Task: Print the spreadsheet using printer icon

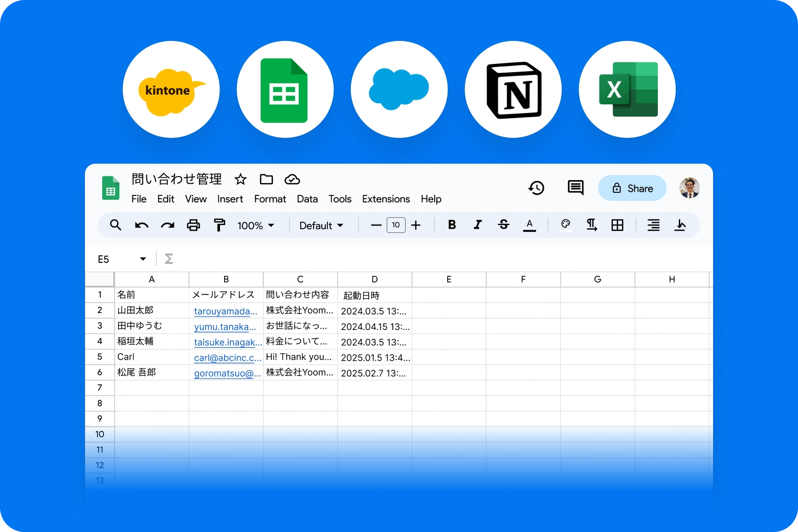Action: tap(193, 225)
